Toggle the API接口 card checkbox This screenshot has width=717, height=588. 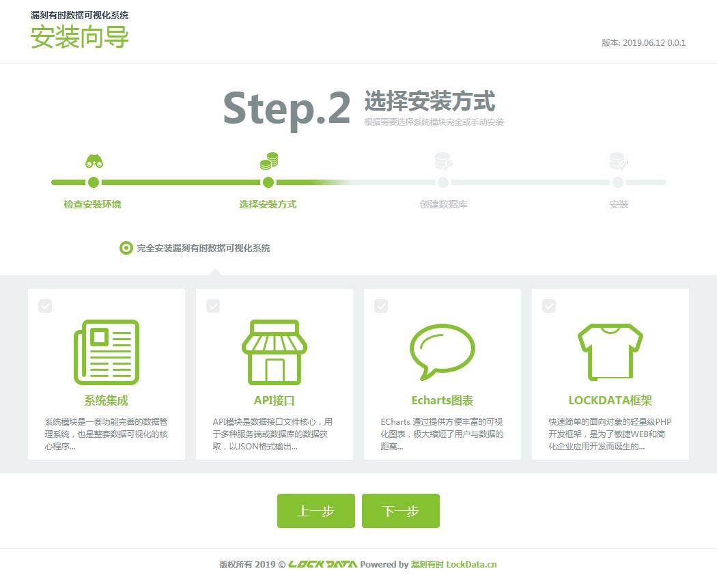click(213, 305)
